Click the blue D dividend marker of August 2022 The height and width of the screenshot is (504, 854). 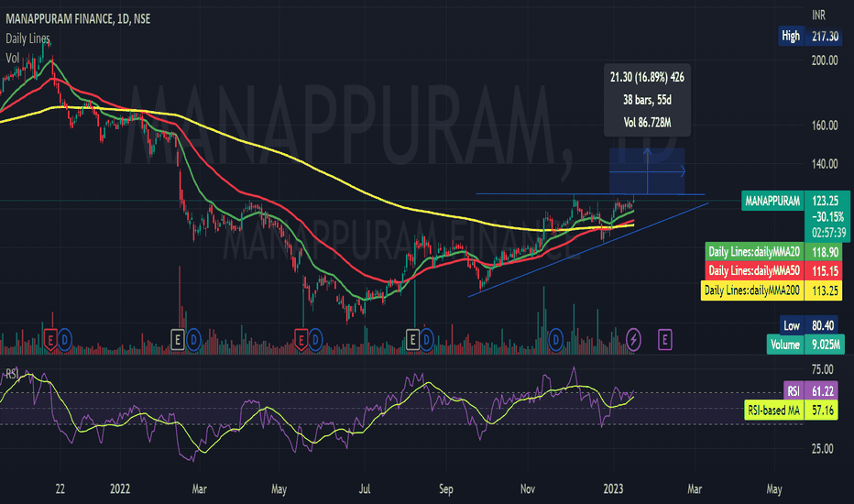click(426, 341)
